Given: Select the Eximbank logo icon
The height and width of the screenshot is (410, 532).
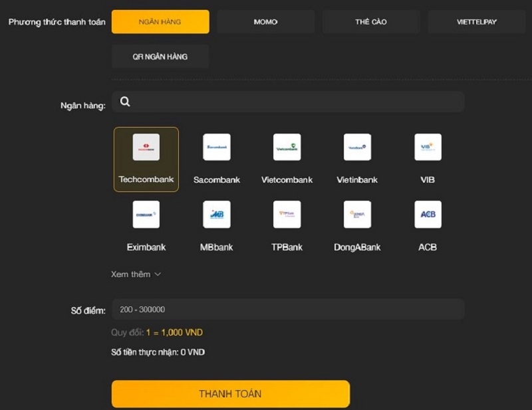Looking at the screenshot, I should tap(146, 215).
